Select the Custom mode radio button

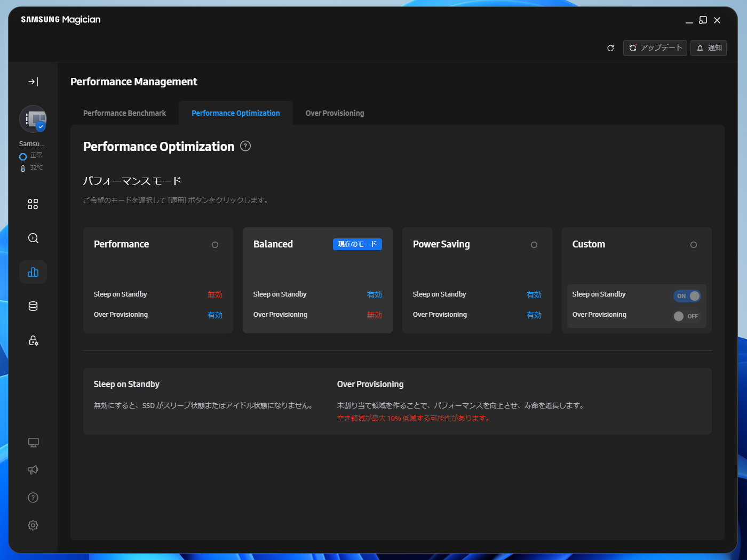(x=694, y=245)
